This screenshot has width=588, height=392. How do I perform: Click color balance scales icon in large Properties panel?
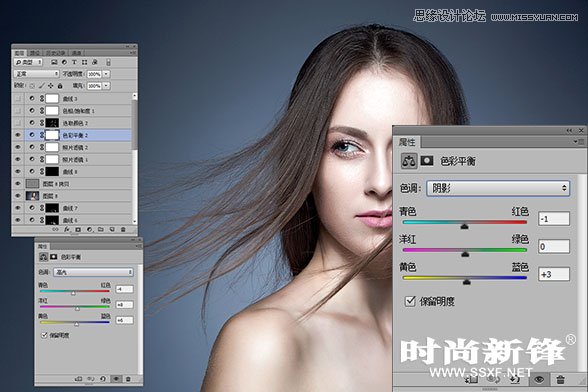pyautogui.click(x=409, y=161)
